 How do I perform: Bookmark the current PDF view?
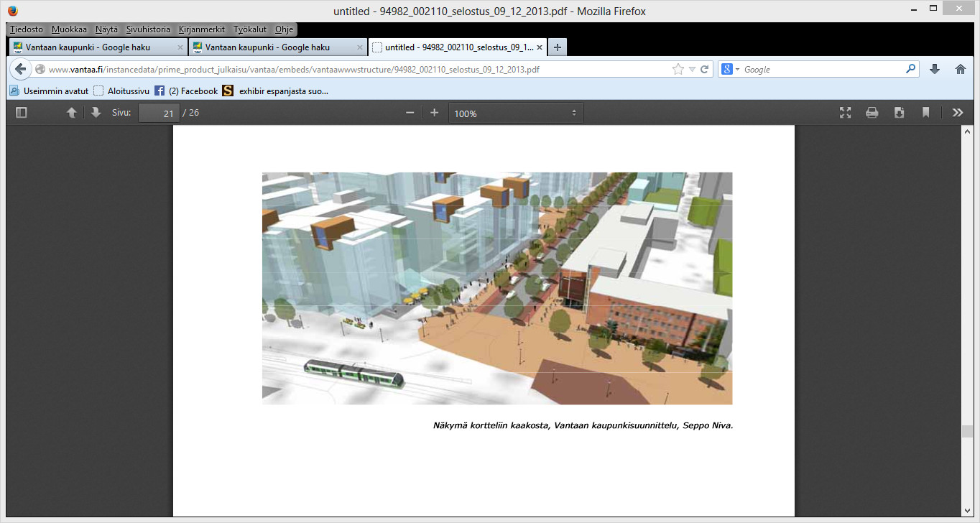[926, 113]
